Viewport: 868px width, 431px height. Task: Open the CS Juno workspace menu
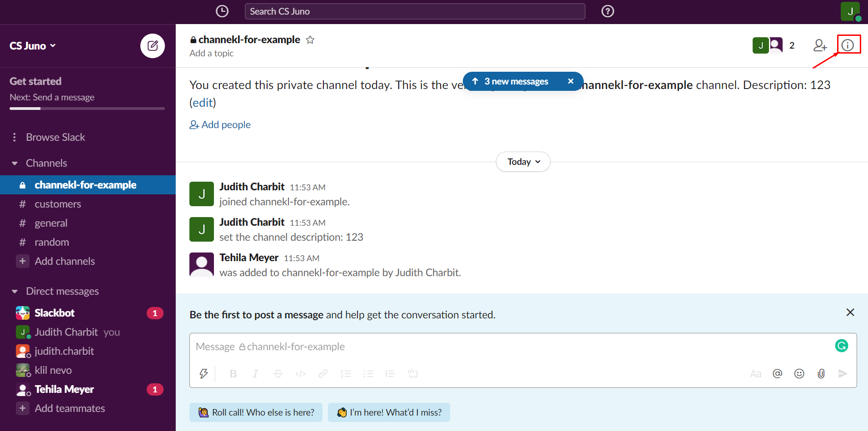33,46
